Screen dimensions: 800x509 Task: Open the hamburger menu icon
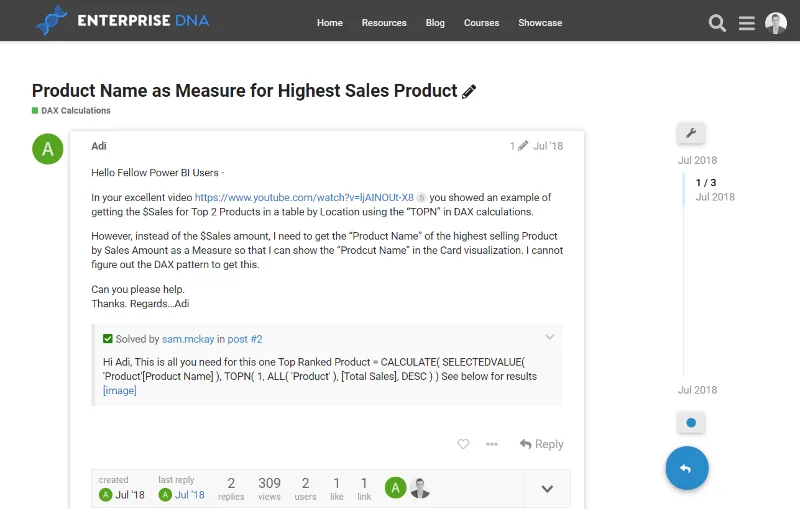coord(746,23)
